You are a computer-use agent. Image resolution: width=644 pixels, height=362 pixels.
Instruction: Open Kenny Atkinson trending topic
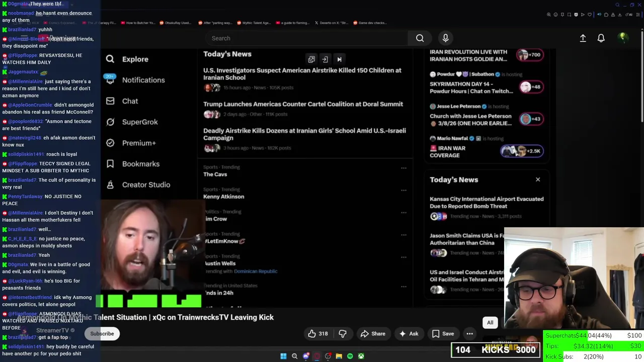[223, 197]
